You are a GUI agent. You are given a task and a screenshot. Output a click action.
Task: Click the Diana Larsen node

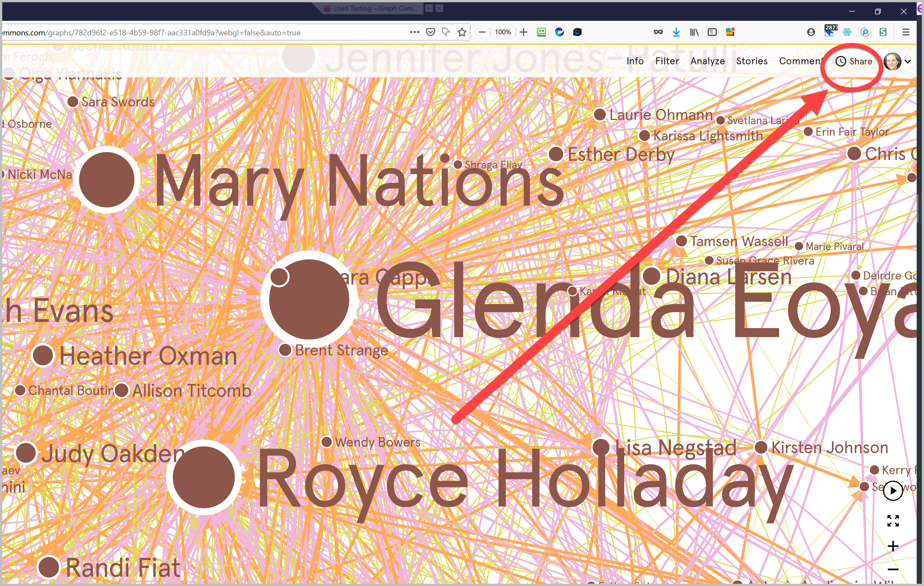pyautogui.click(x=652, y=276)
